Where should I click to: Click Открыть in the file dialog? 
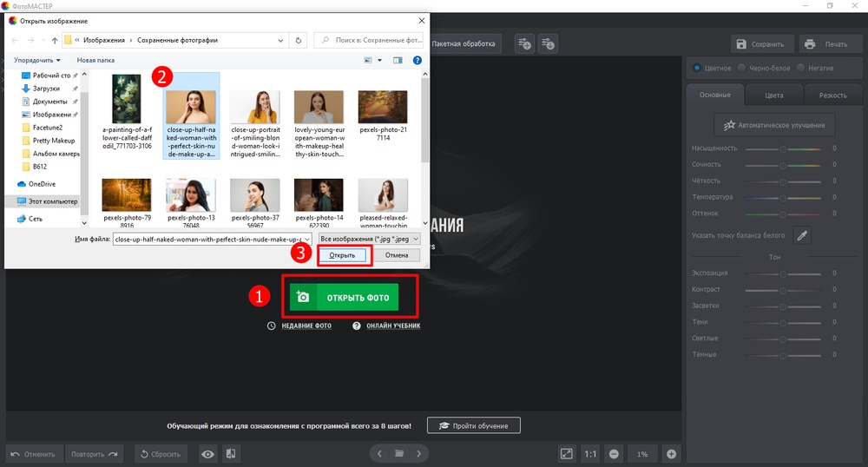click(342, 255)
